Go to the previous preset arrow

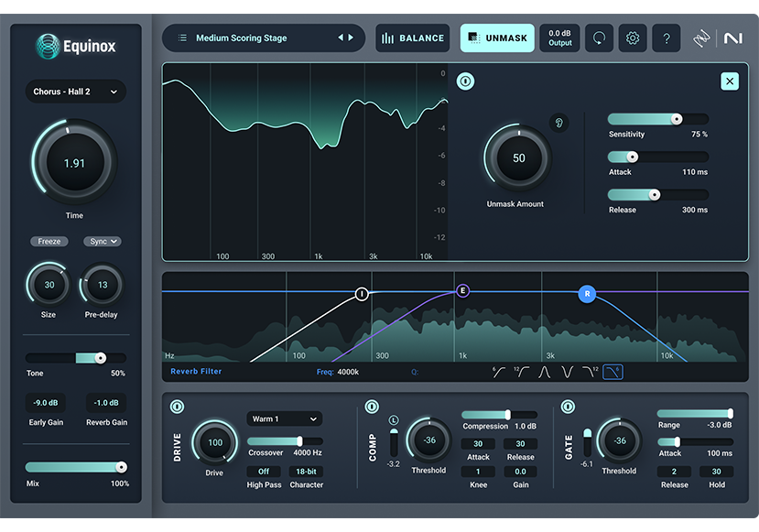point(341,38)
